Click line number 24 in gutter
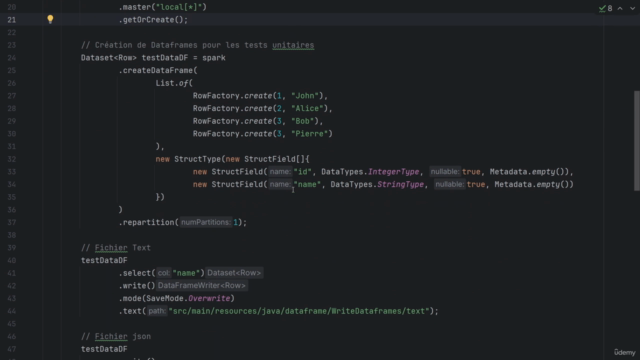 (x=11, y=58)
